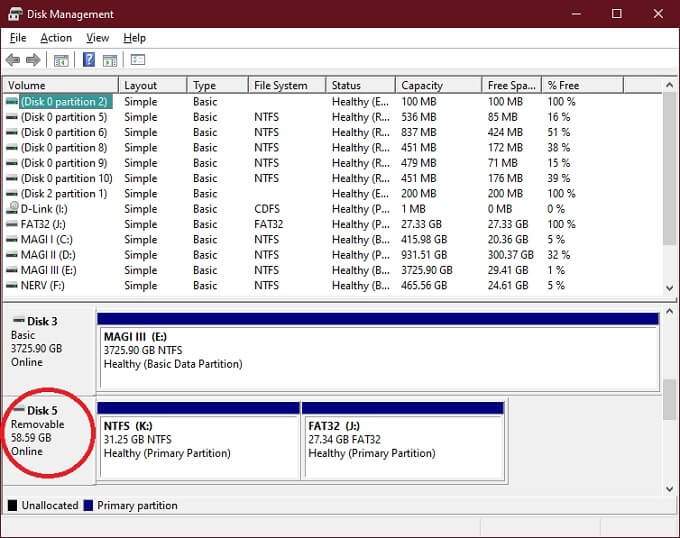Toggle the Show/Hide Action Pane icon
This screenshot has height=538, width=680.
point(110,61)
